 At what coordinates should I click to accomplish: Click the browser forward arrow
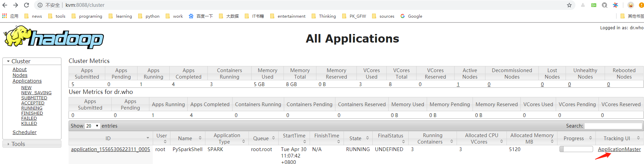coord(16,5)
